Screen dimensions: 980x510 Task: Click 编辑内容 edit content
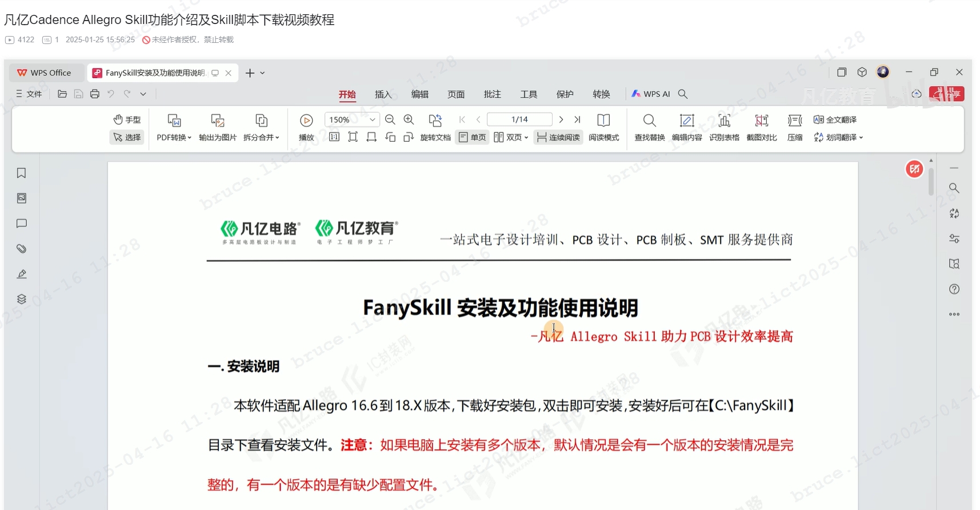(x=687, y=127)
